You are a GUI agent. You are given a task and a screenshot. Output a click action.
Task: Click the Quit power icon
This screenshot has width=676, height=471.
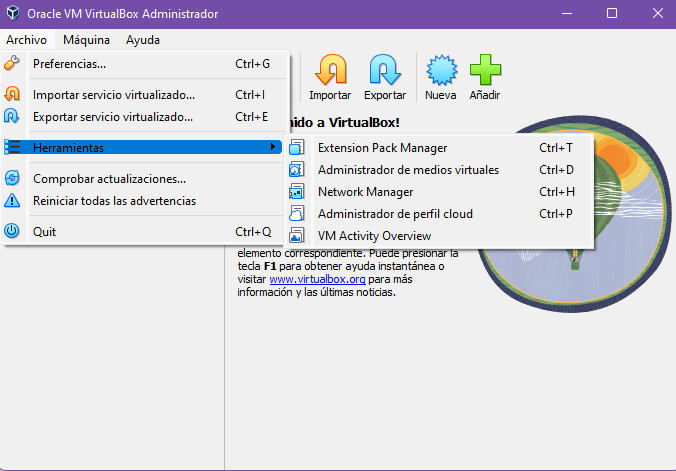(x=12, y=231)
